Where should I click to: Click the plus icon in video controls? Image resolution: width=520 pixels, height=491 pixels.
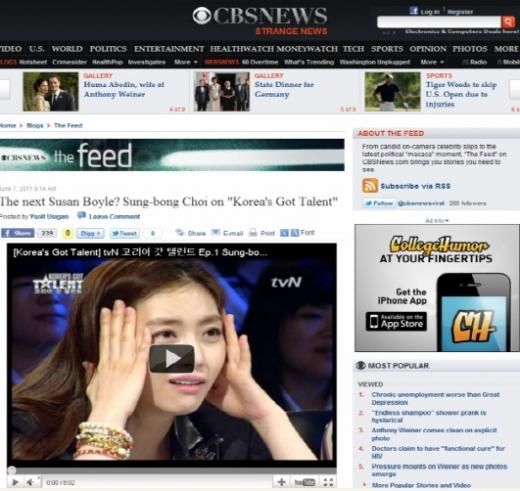(281, 482)
